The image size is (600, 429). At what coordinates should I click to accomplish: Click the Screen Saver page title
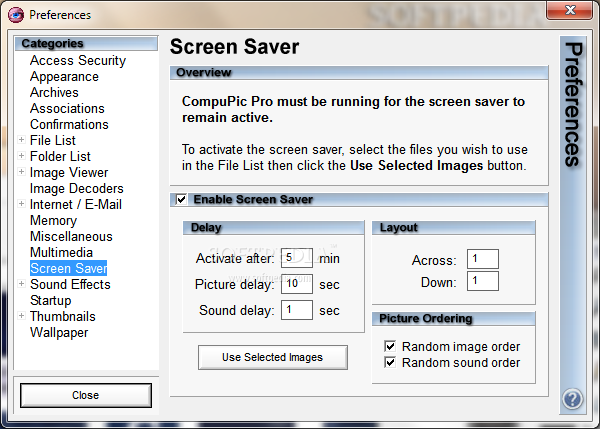click(x=235, y=47)
